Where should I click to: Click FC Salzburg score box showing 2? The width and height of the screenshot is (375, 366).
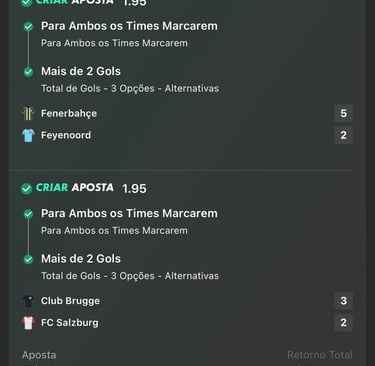click(344, 323)
